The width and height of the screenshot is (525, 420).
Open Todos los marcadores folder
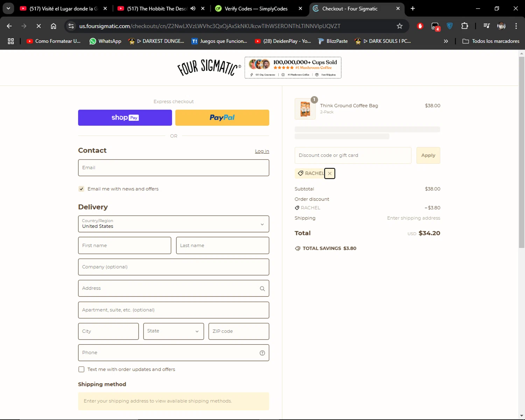491,41
